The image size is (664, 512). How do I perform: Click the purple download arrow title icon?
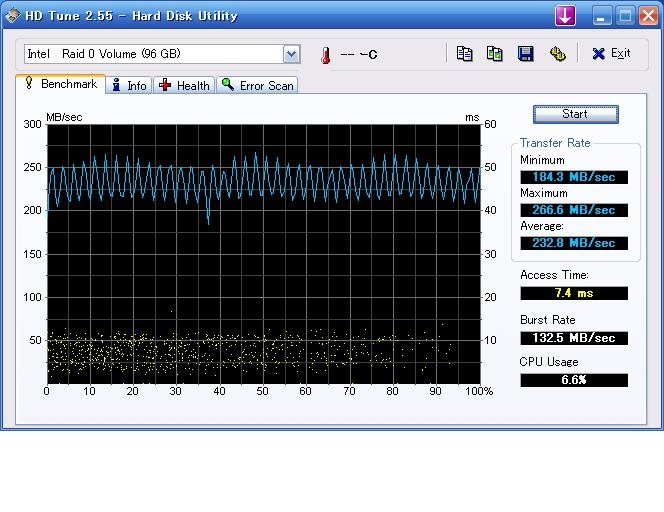pos(565,16)
